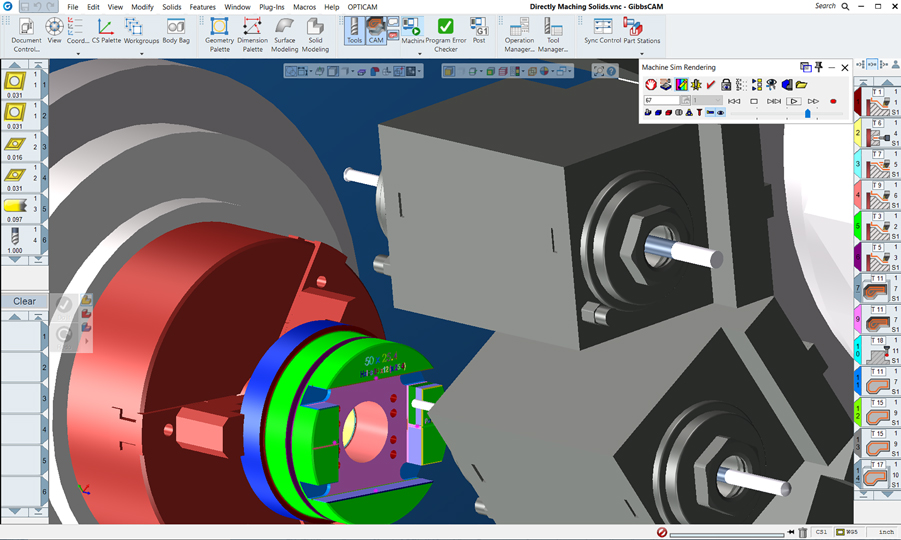This screenshot has height=540, width=901.
Task: Toggle the eye visibility icon in Machine Sim
Action: click(721, 113)
